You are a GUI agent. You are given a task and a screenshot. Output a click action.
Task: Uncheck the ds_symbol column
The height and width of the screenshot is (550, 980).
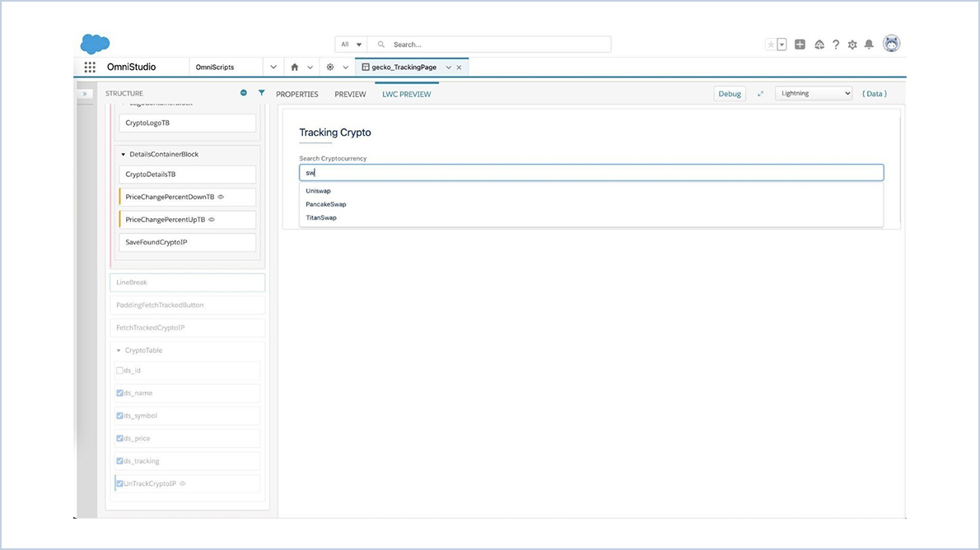click(119, 415)
